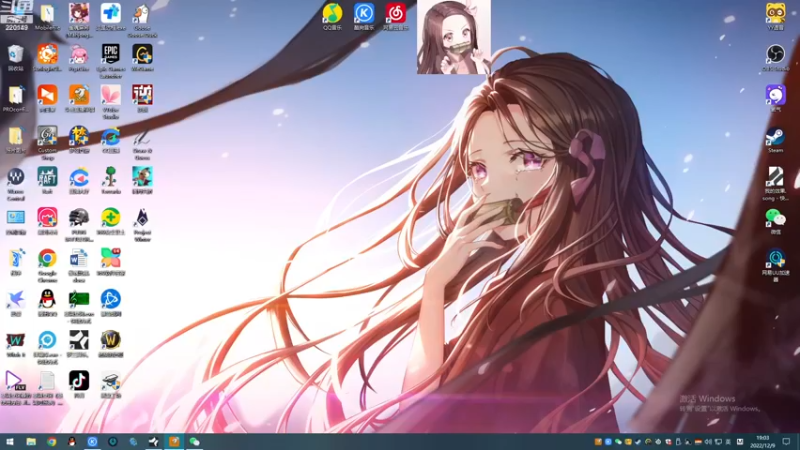Viewport: 800px width, 450px height.
Task: Open the Custom Shop guitar shortcut
Action: pyautogui.click(x=47, y=137)
